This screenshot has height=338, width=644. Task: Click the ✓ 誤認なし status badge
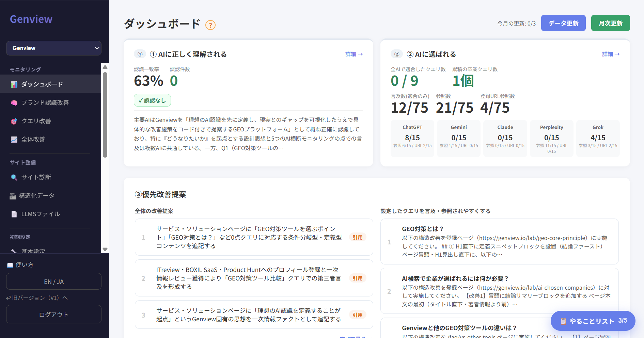tap(152, 100)
